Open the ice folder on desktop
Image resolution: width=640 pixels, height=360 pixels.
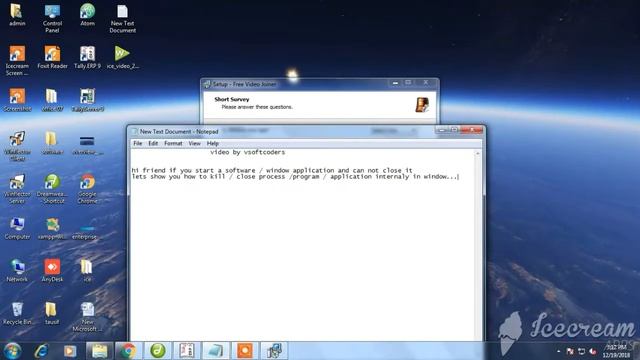pyautogui.click(x=87, y=270)
